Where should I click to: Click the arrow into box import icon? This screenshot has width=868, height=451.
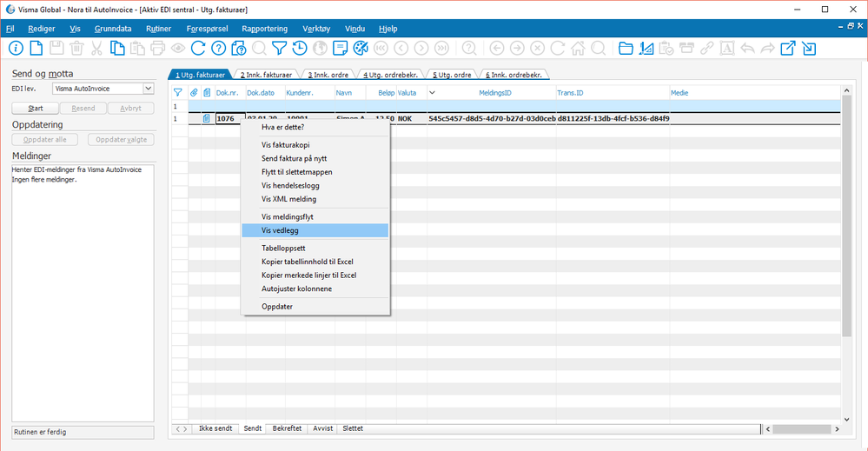point(809,49)
